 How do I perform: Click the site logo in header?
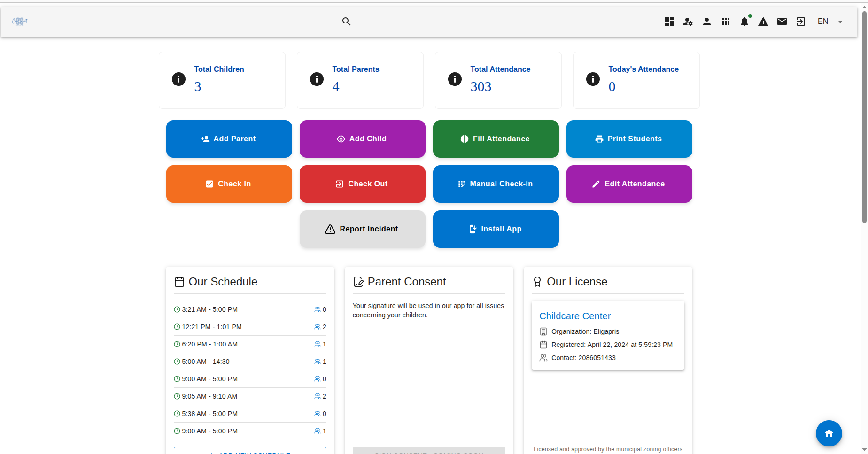pyautogui.click(x=20, y=21)
